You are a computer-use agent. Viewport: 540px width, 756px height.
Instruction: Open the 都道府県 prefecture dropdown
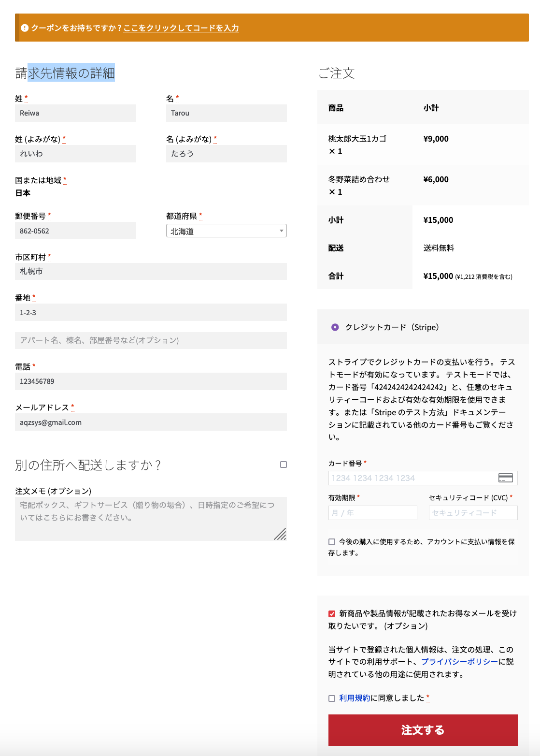226,231
